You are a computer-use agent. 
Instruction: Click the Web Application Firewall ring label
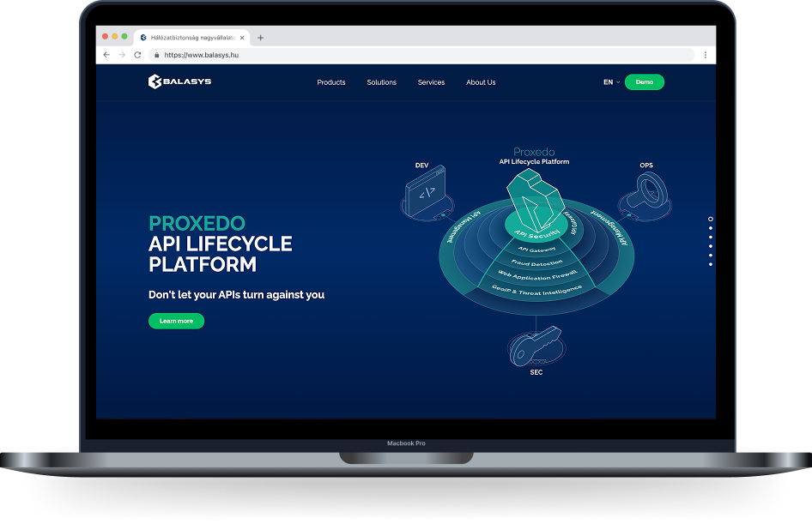537,275
